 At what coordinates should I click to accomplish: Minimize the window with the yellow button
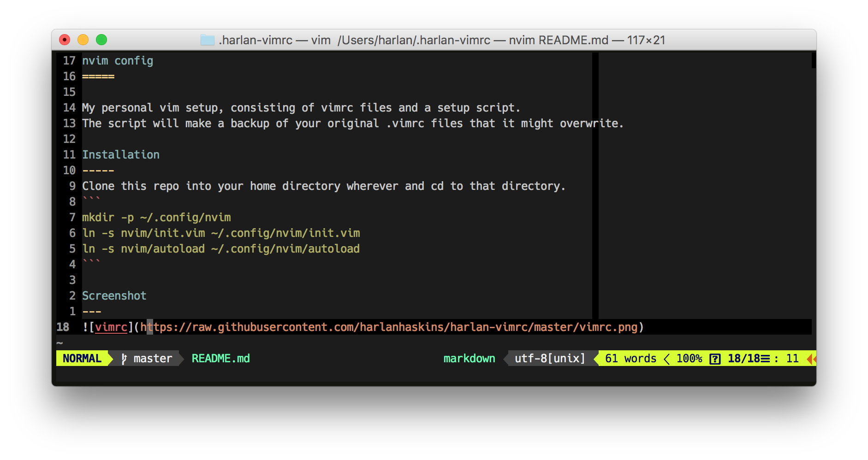[x=83, y=40]
